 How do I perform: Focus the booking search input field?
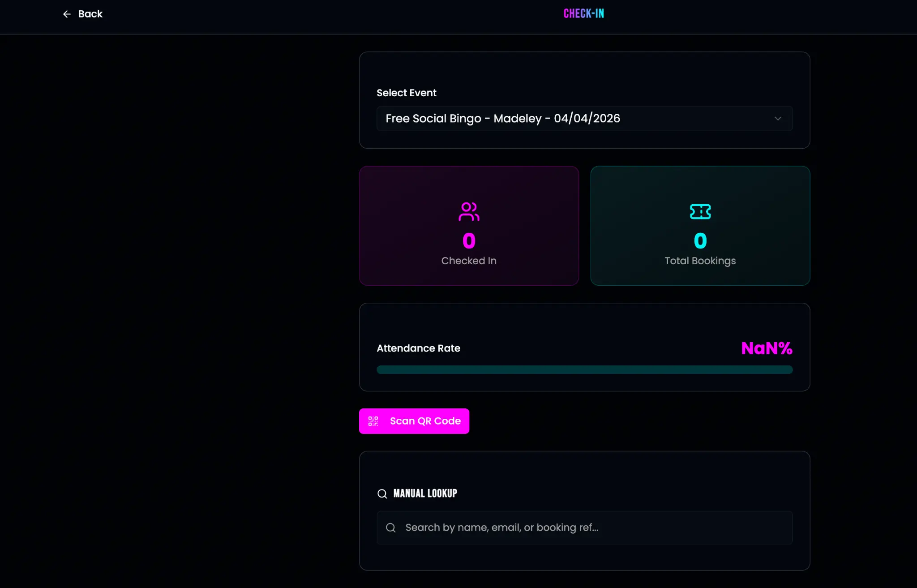[591, 528]
